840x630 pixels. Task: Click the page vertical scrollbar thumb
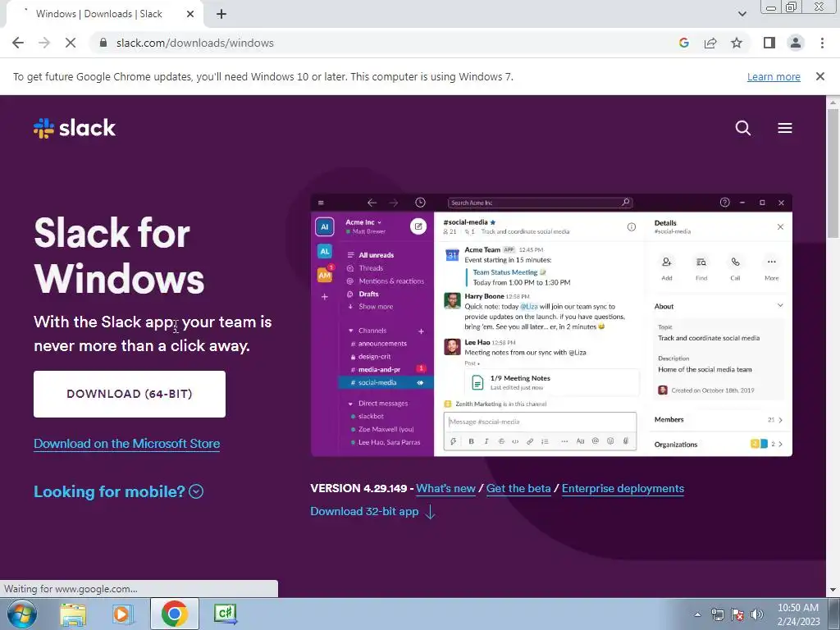833,172
